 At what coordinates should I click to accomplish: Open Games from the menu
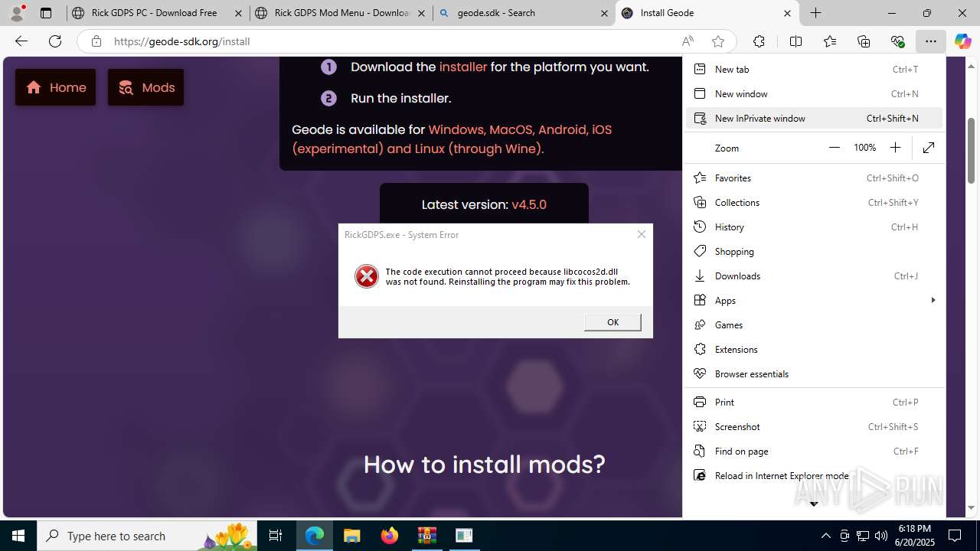tap(813, 324)
